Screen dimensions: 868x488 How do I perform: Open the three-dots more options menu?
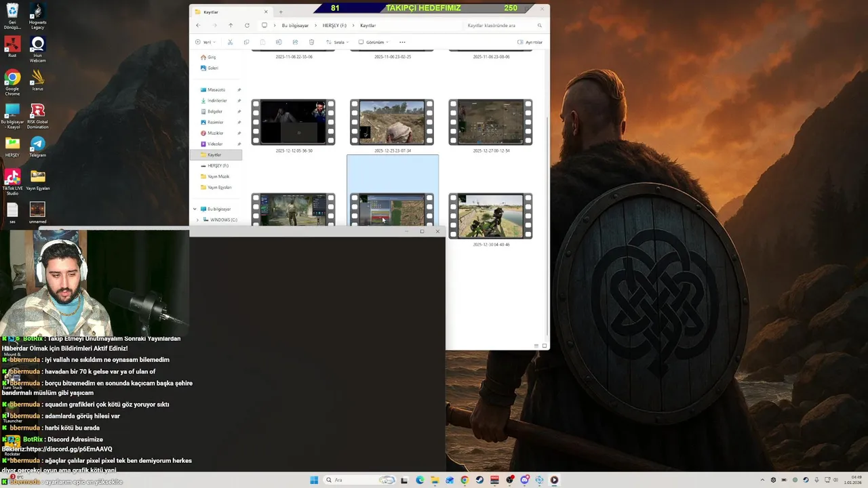click(402, 42)
